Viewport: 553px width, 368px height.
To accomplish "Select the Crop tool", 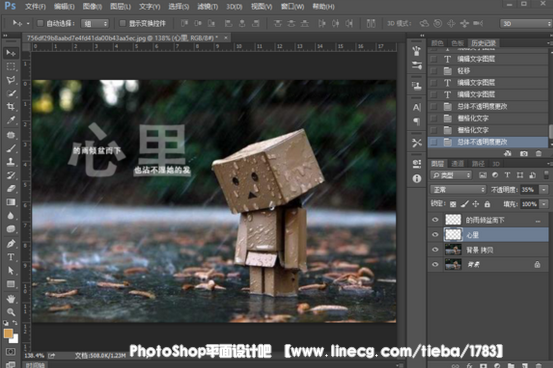I will point(11,107).
